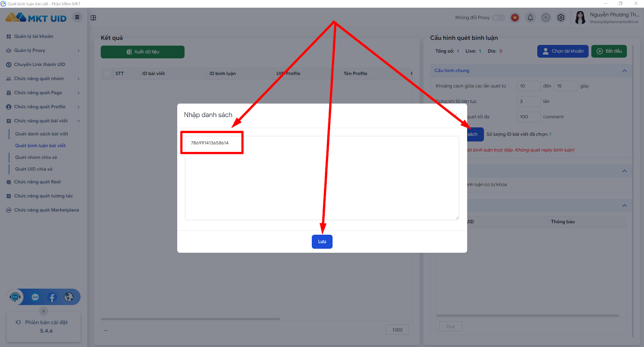
Task: Click the ID bình luận column header
Action: [x=223, y=74]
